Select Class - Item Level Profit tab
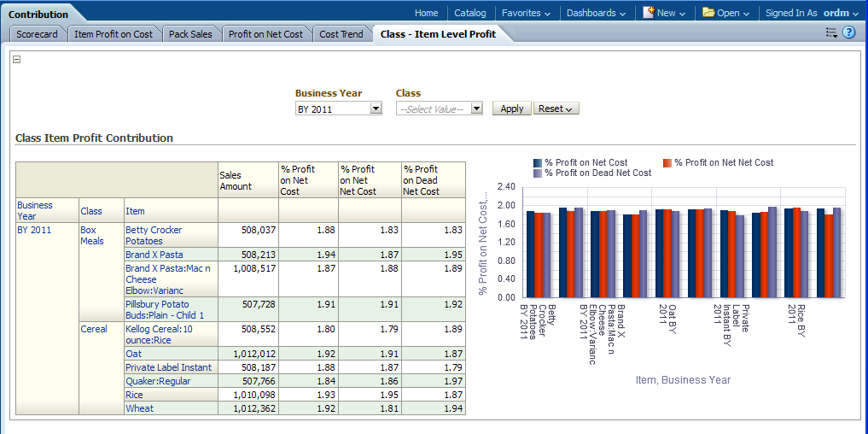This screenshot has height=434, width=868. (438, 34)
